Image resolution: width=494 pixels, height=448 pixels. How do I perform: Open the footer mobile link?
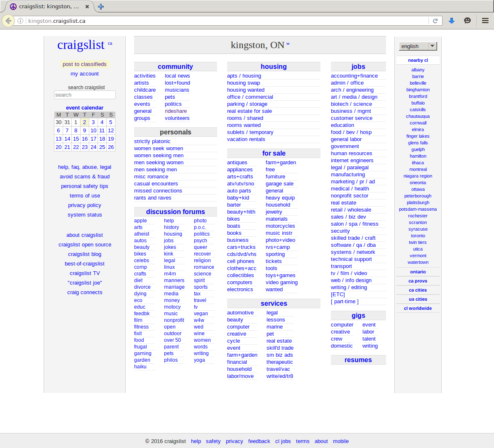[x=340, y=441]
